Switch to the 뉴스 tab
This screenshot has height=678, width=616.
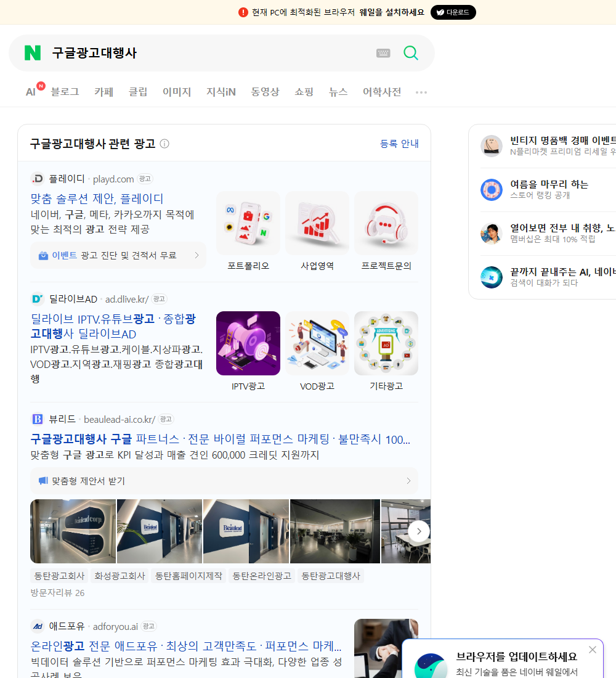pyautogui.click(x=338, y=92)
